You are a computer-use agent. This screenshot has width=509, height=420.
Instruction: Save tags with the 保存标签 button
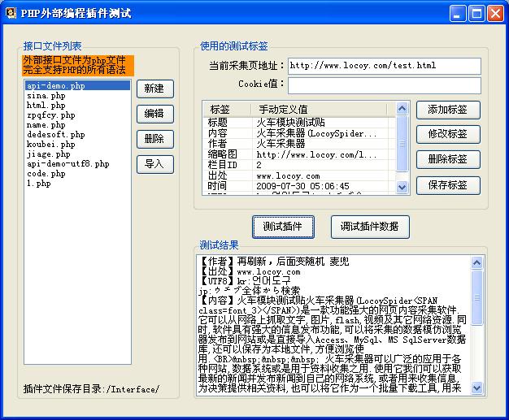(448, 184)
